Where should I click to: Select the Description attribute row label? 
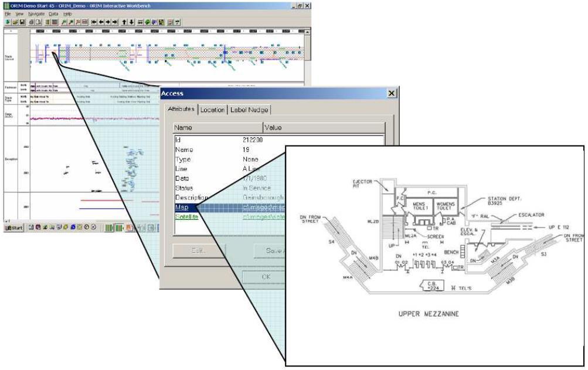(x=192, y=198)
